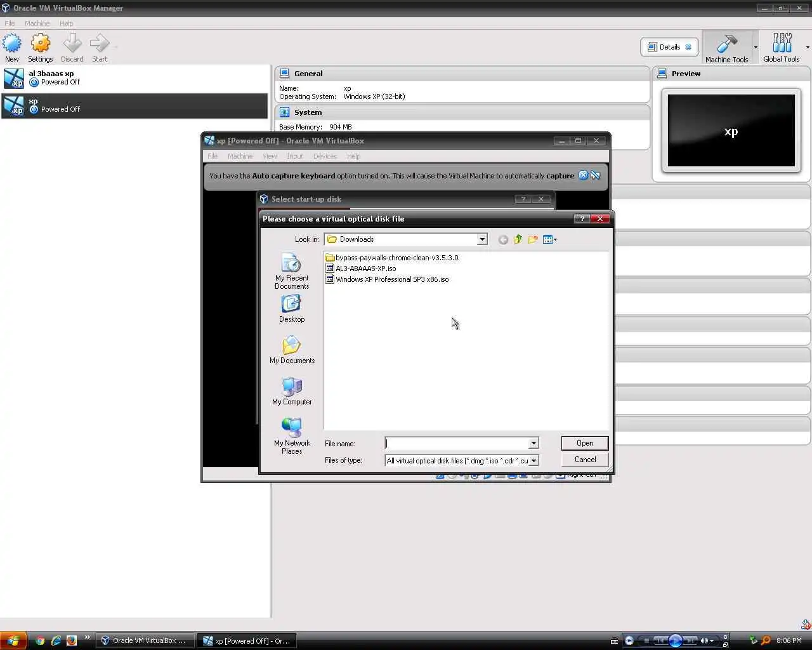Launch Internet Explorer from quick launch

(x=56, y=640)
